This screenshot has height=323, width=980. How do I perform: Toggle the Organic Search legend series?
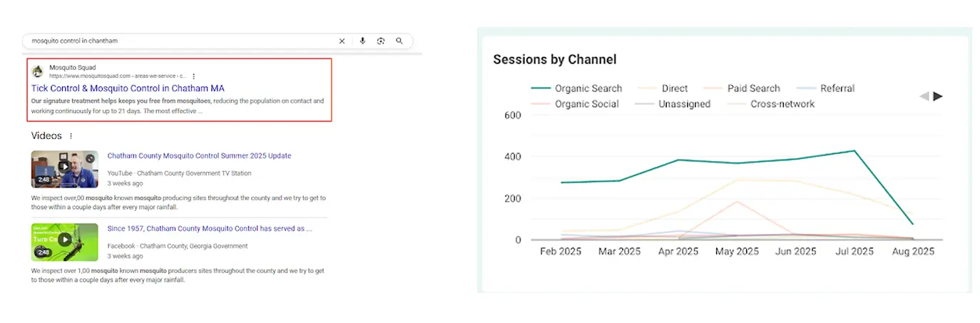pos(577,88)
